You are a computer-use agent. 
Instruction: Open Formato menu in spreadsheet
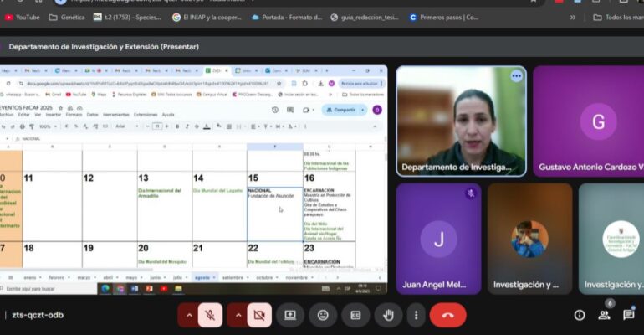(x=74, y=115)
